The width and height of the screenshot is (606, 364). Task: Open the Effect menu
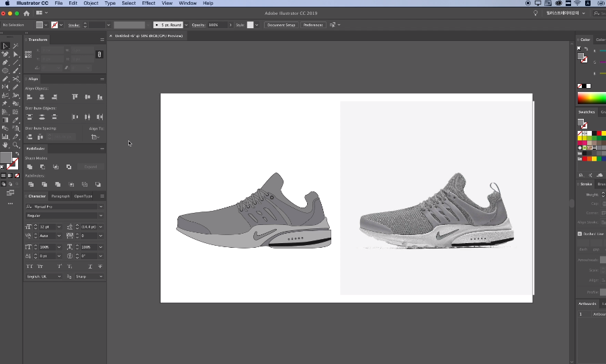(x=148, y=3)
